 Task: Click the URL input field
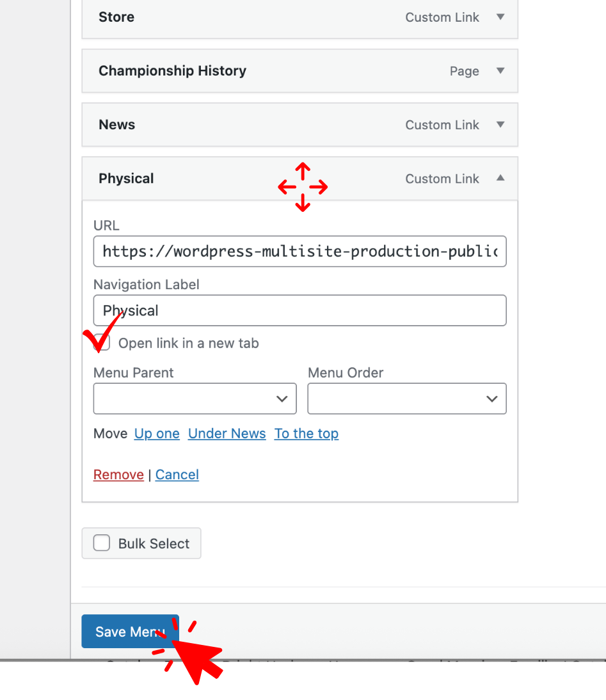[299, 251]
